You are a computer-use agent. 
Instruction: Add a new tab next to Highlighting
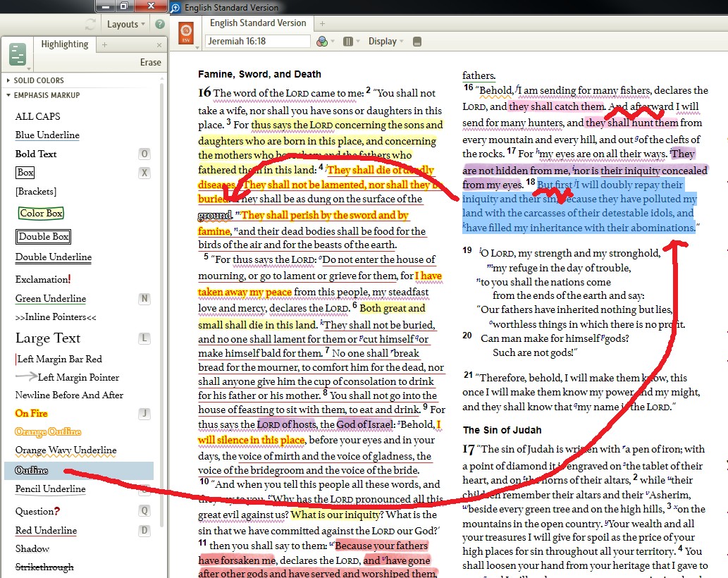pos(104,44)
